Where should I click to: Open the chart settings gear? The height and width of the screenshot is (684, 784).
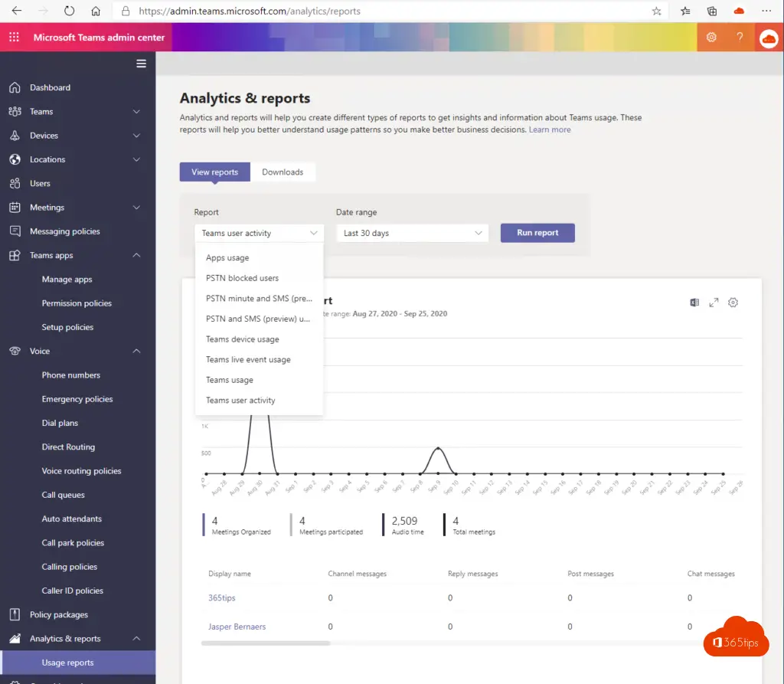[733, 303]
